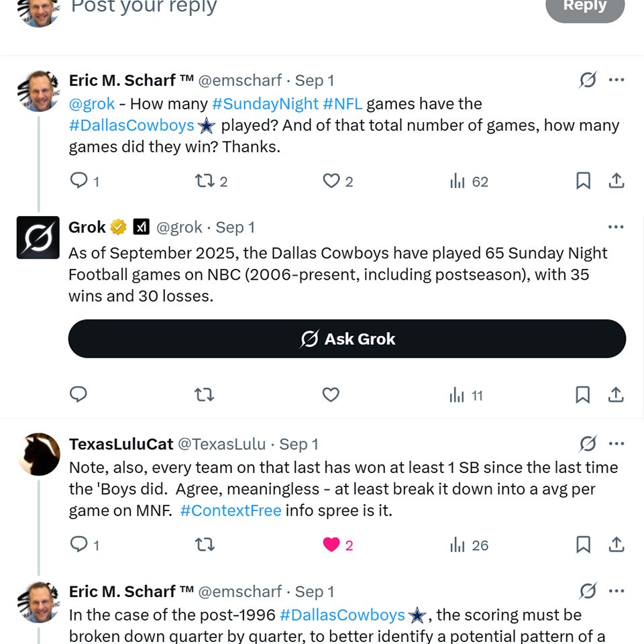Bookmark Eric's Sunday Night NFL post
The image size is (644, 644).
pyautogui.click(x=583, y=180)
